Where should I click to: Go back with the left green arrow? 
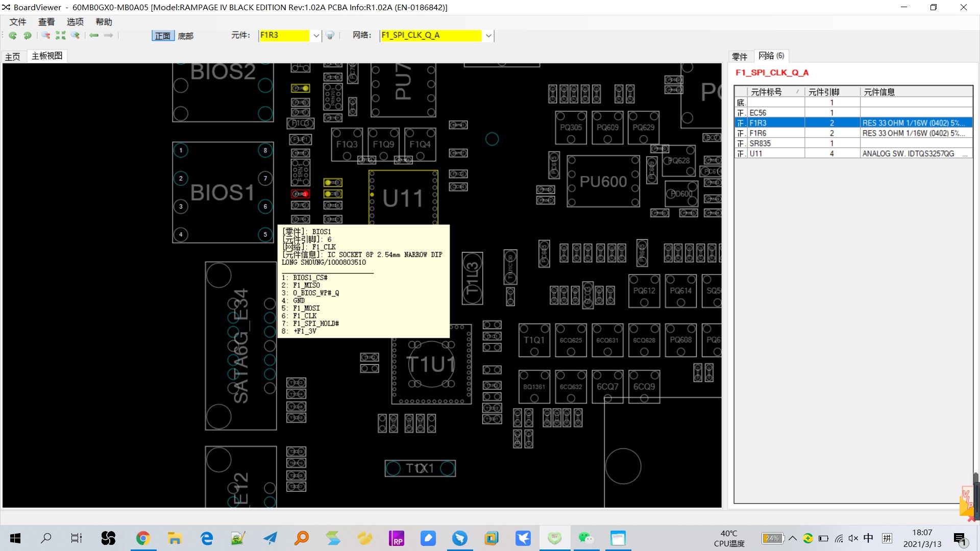click(94, 35)
